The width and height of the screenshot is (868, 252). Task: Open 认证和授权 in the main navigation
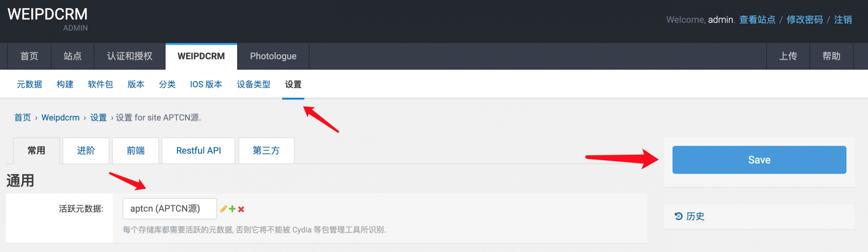[x=130, y=56]
